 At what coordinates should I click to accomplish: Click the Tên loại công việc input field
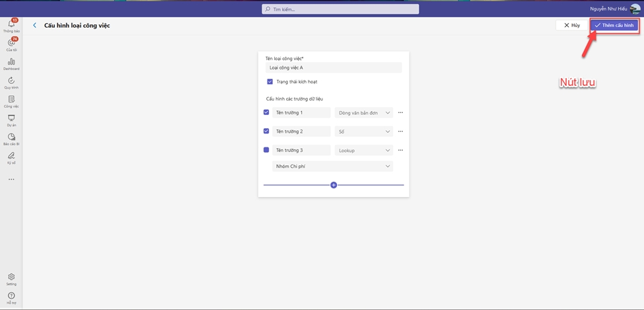coord(333,67)
